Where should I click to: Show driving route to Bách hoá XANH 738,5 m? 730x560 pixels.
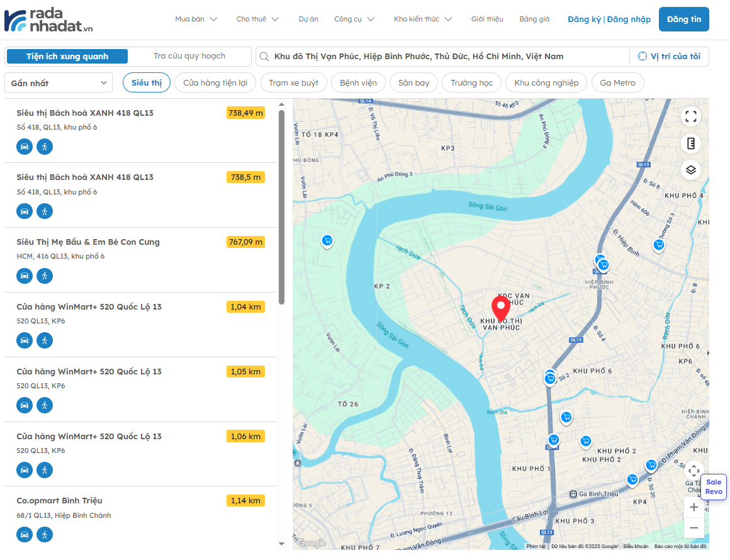(x=25, y=211)
